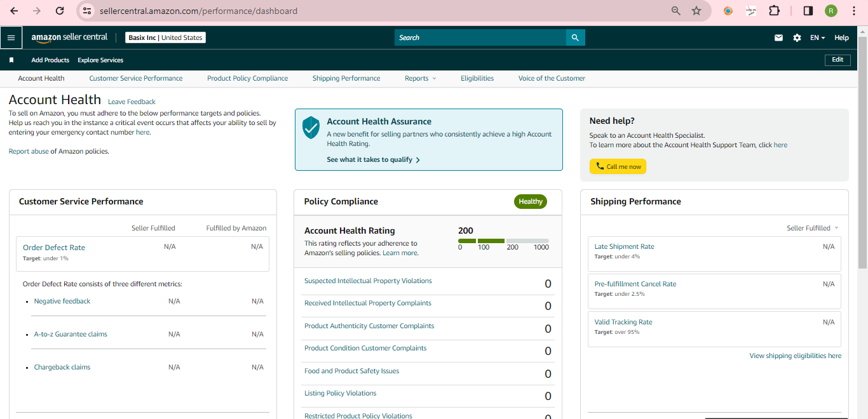Image resolution: width=868 pixels, height=419 pixels.
Task: Go back with the browser back arrow
Action: (14, 11)
